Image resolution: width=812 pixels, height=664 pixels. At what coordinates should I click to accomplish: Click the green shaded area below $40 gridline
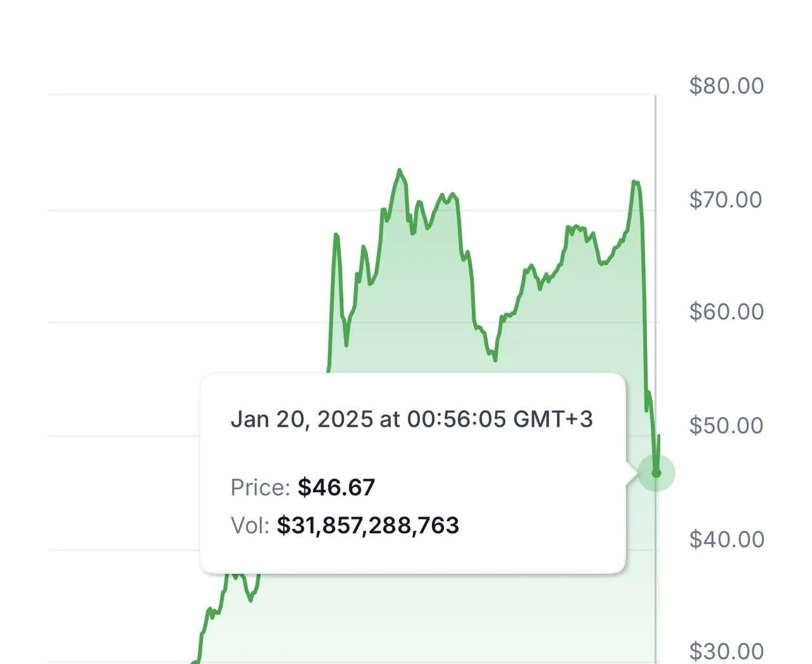(x=444, y=616)
